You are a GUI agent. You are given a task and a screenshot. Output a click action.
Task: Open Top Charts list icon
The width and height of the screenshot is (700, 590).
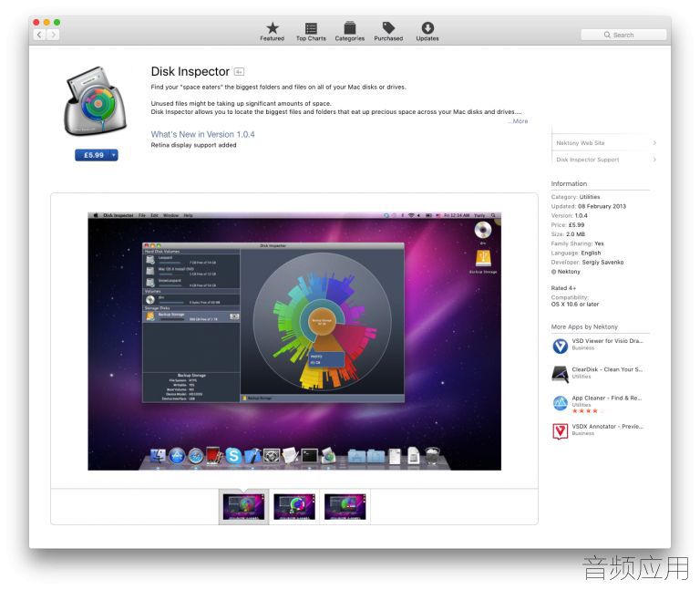[x=311, y=28]
